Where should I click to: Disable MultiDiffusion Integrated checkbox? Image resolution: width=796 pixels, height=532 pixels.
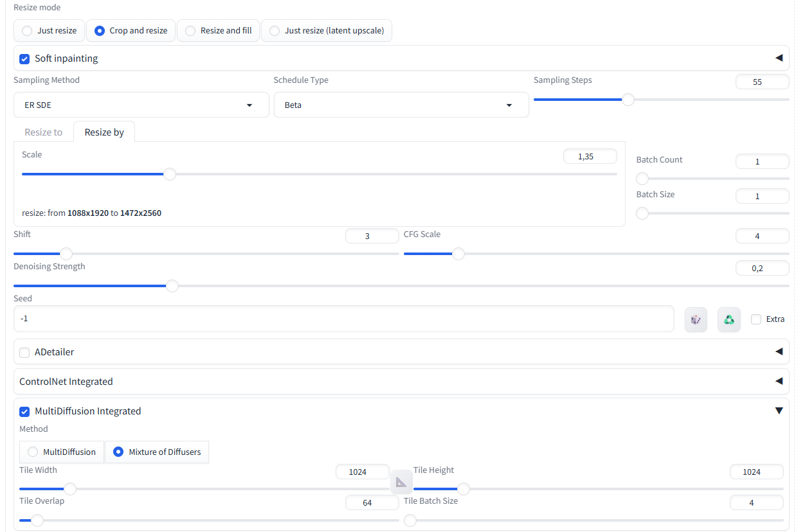[24, 411]
